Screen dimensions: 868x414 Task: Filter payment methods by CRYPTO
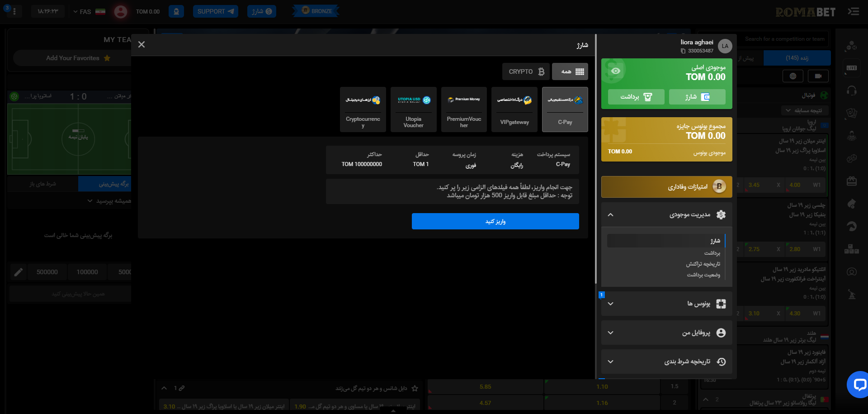526,71
